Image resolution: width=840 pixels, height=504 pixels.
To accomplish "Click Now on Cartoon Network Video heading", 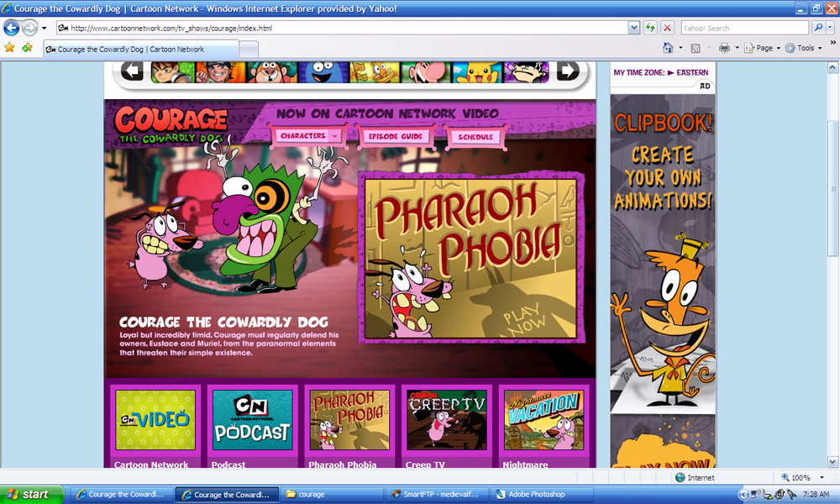I will tap(387, 113).
